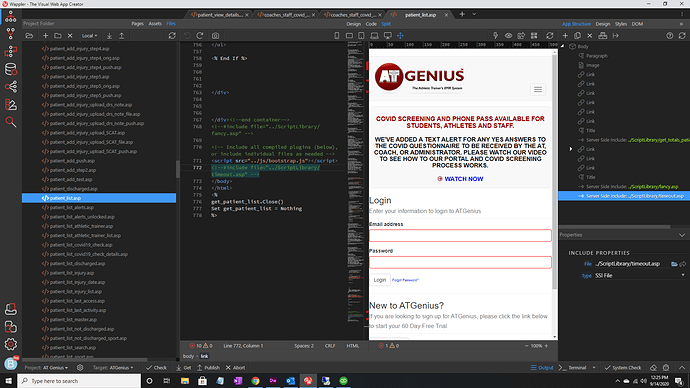Click the new file plus icon in Project Folder
The height and width of the screenshot is (388, 690).
coord(45,36)
